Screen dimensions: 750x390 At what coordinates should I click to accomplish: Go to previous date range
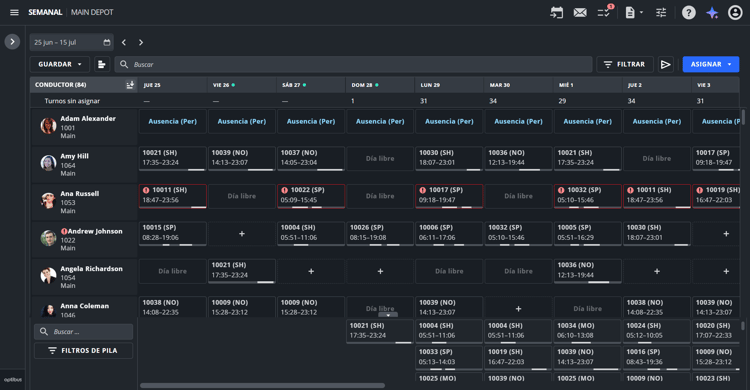point(124,43)
